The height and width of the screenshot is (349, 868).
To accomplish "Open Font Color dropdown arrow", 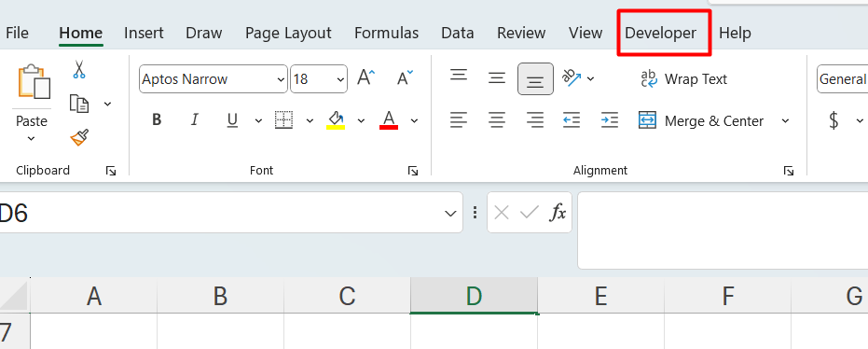I will pyautogui.click(x=414, y=120).
